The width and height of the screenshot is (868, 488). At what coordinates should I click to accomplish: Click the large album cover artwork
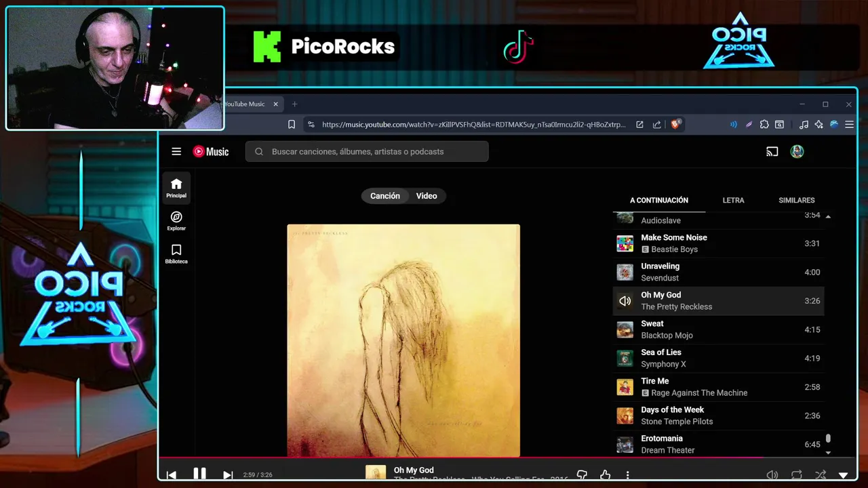tap(403, 341)
